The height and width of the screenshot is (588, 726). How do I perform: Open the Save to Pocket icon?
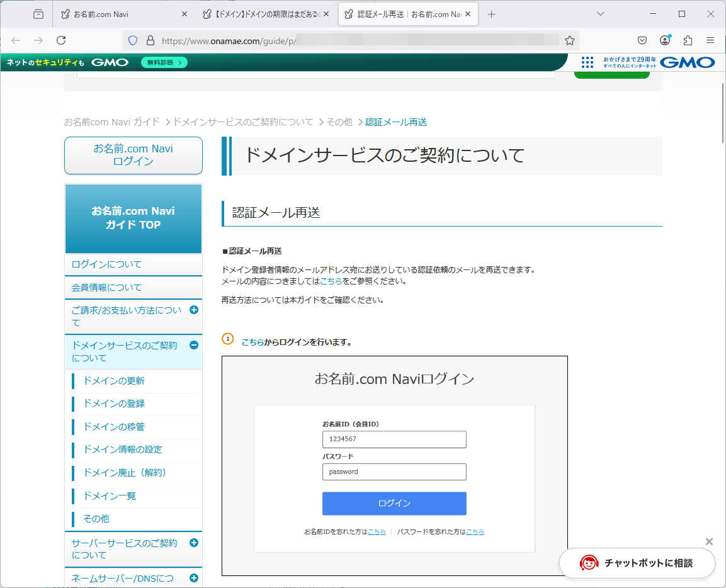(642, 40)
